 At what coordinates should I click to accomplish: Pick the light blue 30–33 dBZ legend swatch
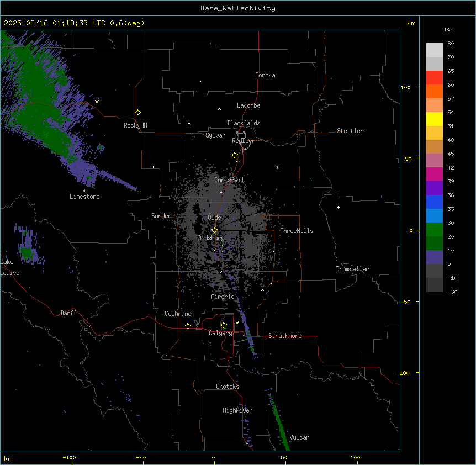coord(434,215)
